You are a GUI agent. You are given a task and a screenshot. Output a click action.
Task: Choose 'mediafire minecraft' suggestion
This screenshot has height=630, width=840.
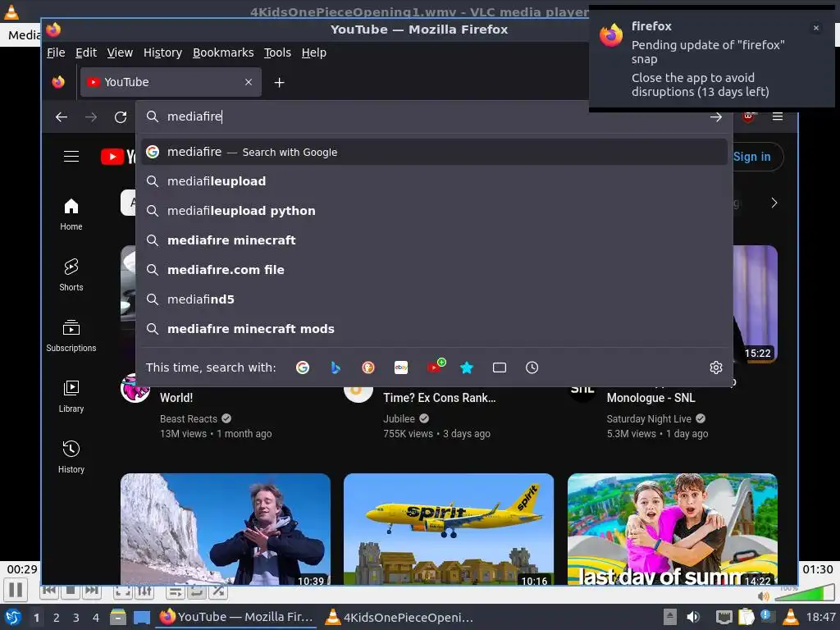[x=434, y=240]
